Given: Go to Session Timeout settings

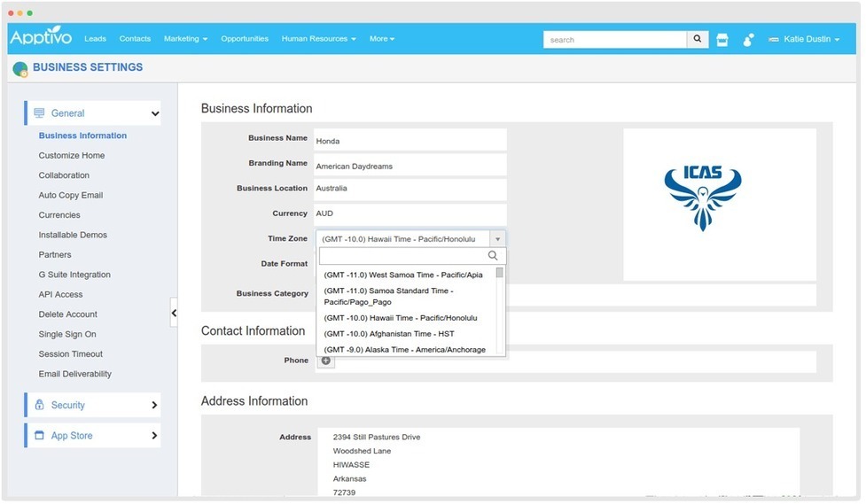Looking at the screenshot, I should (71, 354).
